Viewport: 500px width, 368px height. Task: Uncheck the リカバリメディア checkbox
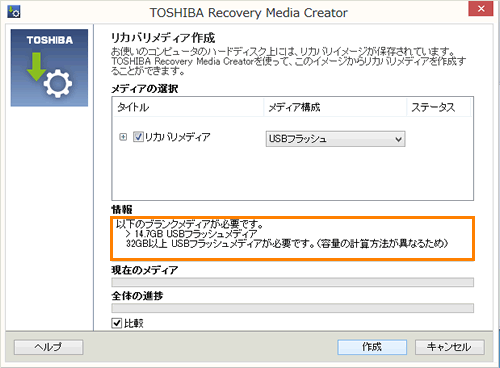(x=138, y=137)
